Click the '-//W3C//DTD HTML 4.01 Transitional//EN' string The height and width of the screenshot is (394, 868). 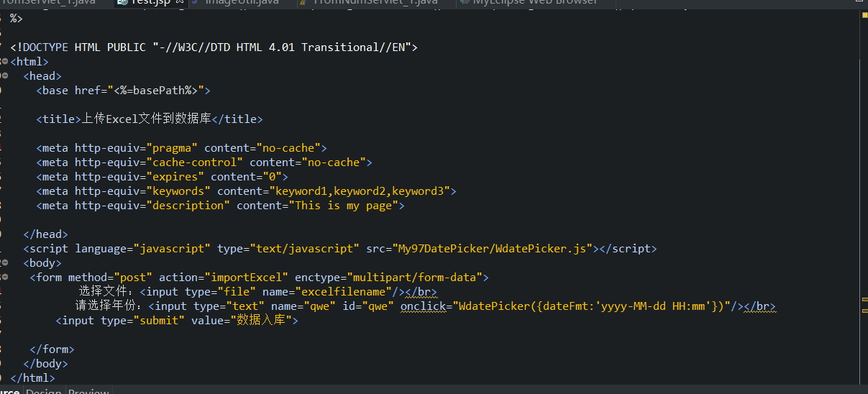[x=281, y=47]
